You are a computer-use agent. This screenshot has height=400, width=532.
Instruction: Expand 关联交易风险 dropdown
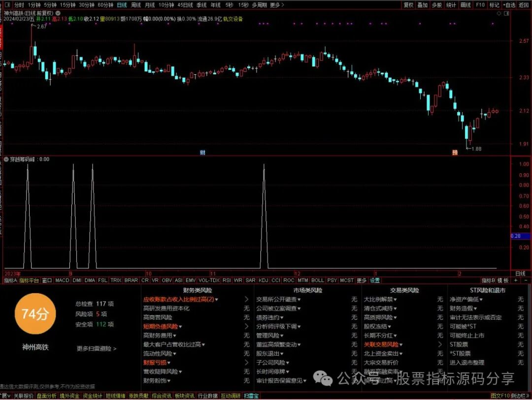click(x=400, y=345)
